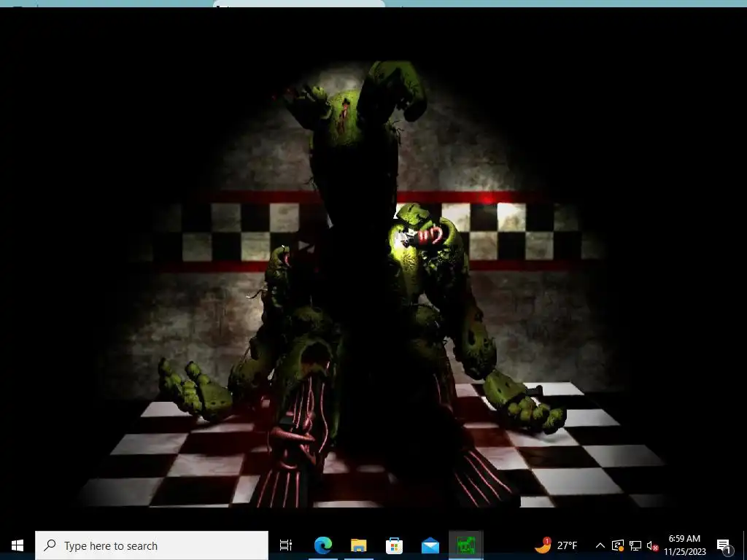
Task: Expand the hidden system tray icons
Action: pyautogui.click(x=600, y=545)
